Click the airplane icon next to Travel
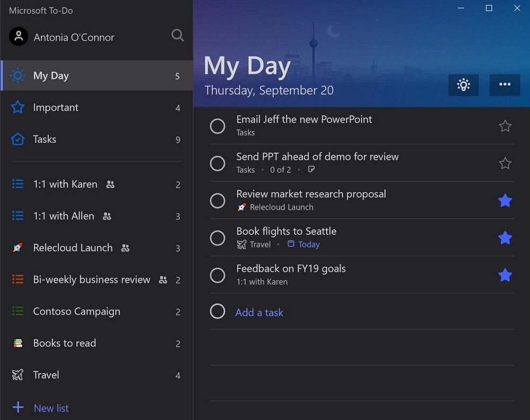The width and height of the screenshot is (530, 420). pyautogui.click(x=18, y=375)
